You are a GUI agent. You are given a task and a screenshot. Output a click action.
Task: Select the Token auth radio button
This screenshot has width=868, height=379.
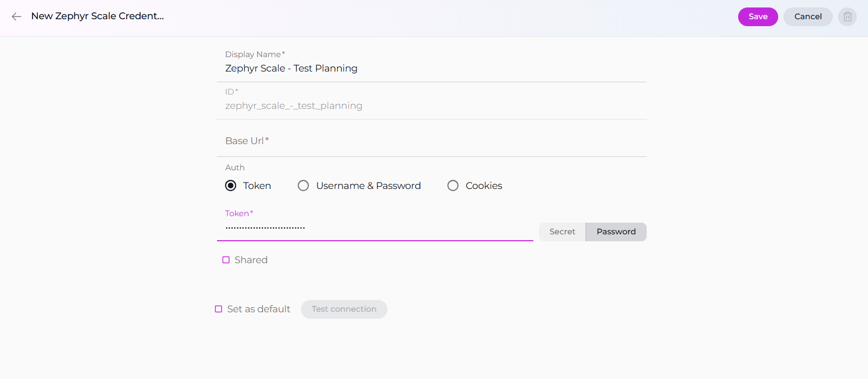click(231, 186)
